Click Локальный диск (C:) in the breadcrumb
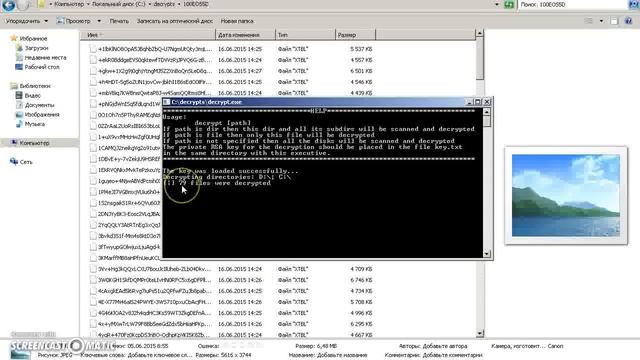Screen dimensions: 640x360 click(119, 4)
